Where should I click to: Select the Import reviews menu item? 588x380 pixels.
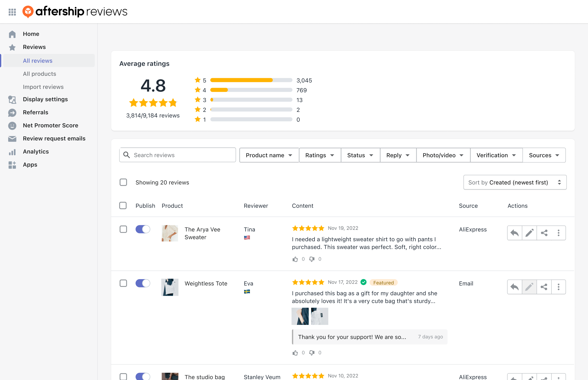(x=43, y=86)
